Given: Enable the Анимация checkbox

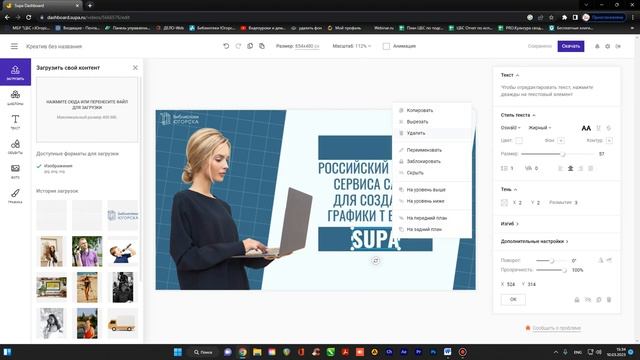Looking at the screenshot, I should click(x=386, y=46).
